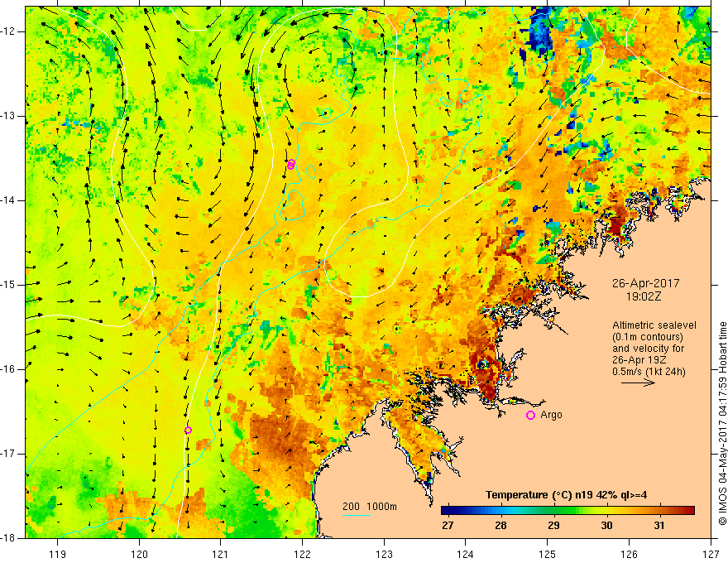Click latitude axis label '-13'
The height and width of the screenshot is (563, 728).
[x=9, y=116]
